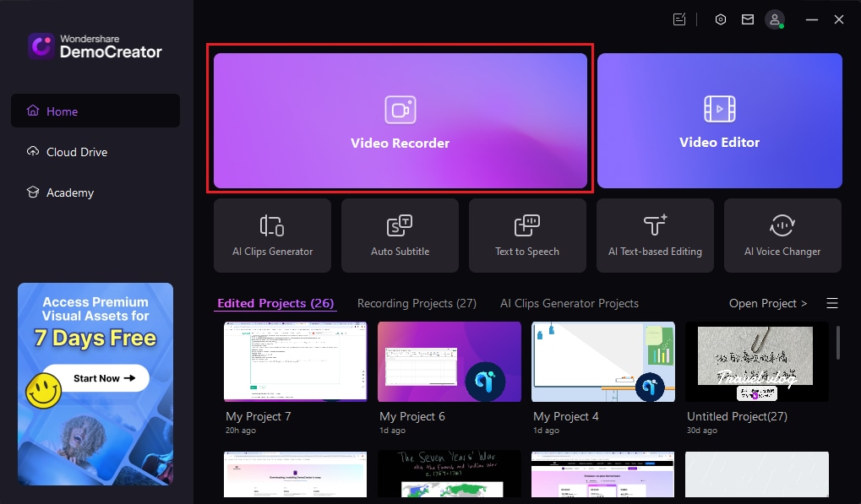Open the feedback note icon in title bar
Viewport: 861px width, 504px height.
coord(679,19)
